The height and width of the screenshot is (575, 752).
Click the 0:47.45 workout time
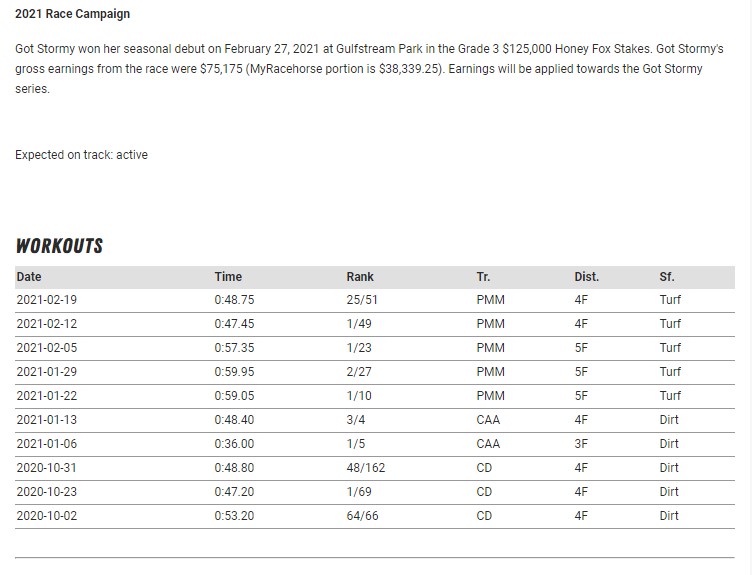pyautogui.click(x=234, y=324)
